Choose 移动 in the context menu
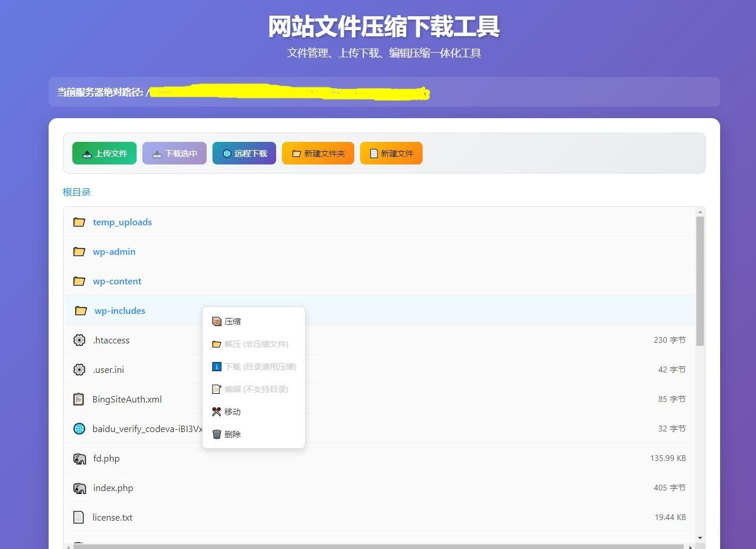The width and height of the screenshot is (756, 549). [254, 412]
